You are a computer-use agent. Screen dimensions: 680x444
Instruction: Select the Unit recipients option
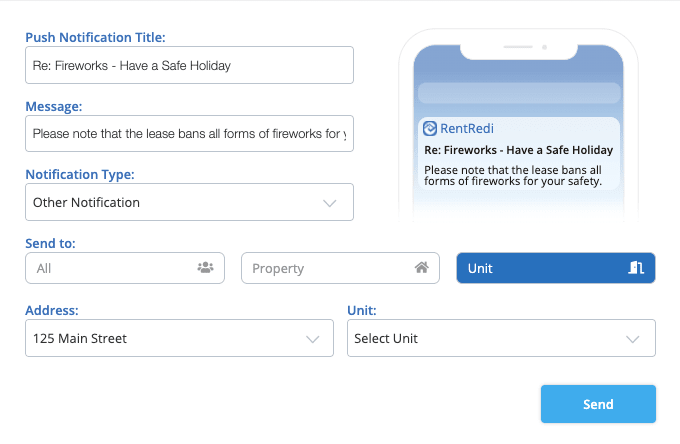tap(556, 268)
